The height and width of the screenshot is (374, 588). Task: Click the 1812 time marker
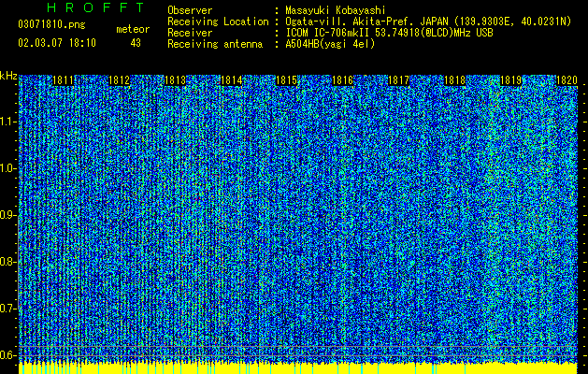[x=119, y=80]
